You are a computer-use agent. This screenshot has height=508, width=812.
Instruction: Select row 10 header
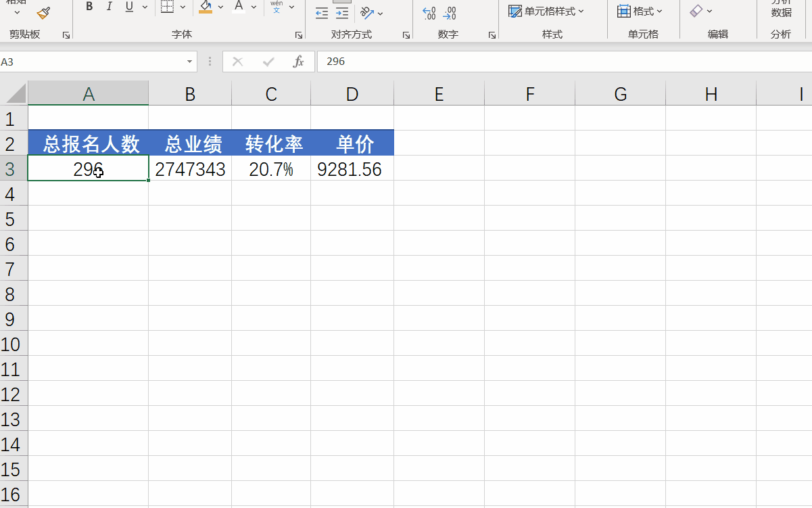click(14, 344)
